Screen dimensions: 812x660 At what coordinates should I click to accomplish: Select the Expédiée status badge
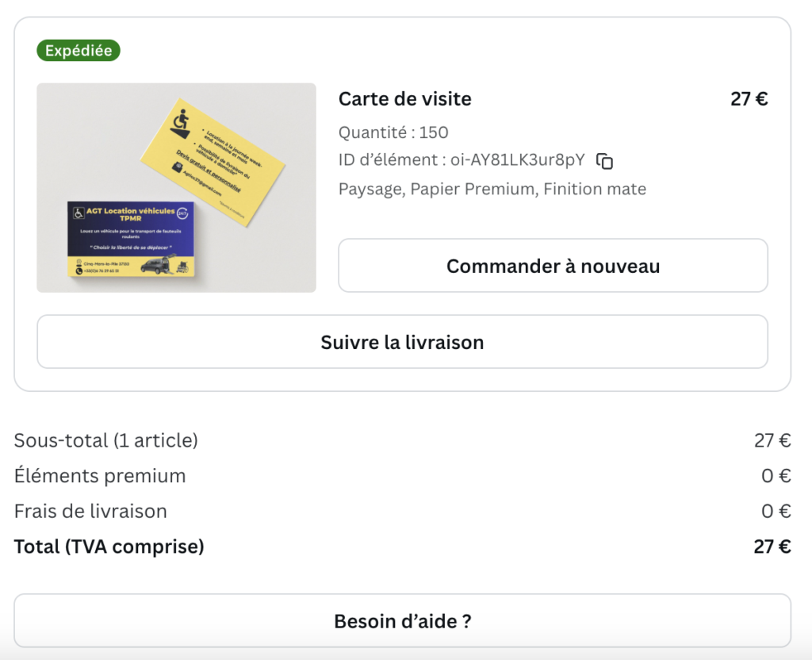pos(79,50)
